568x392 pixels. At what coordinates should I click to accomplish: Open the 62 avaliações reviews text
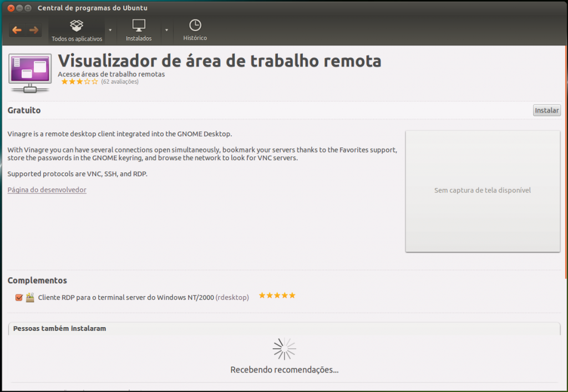point(120,82)
